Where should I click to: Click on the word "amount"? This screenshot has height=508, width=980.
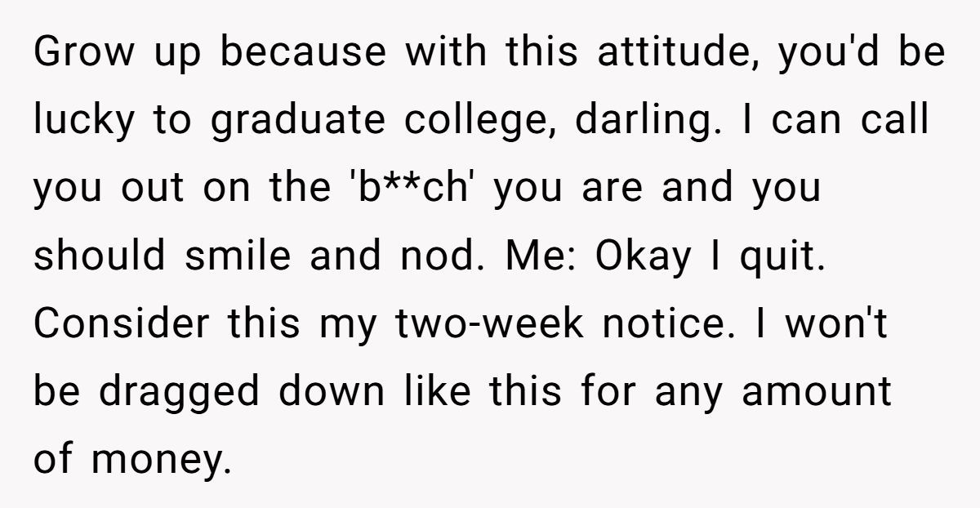[x=817, y=392]
